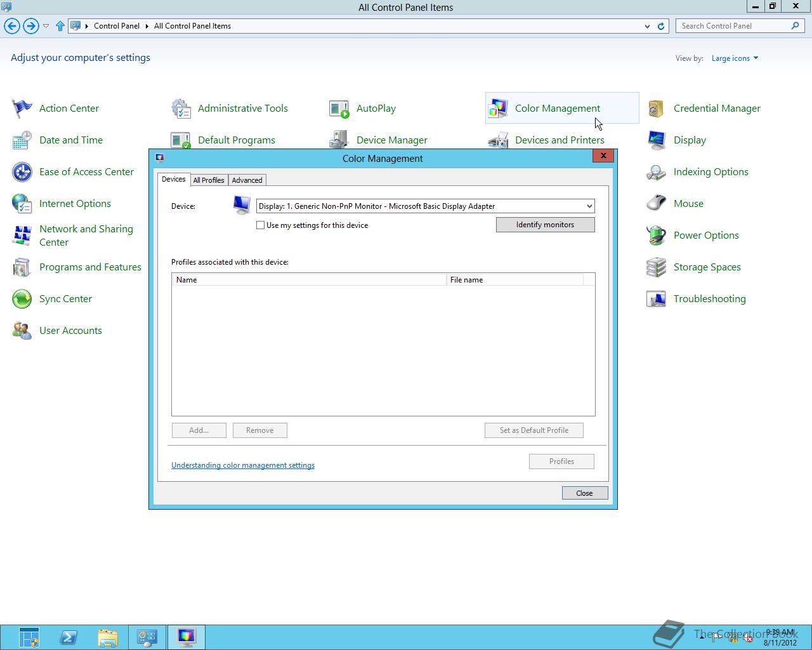The image size is (812, 650).
Task: Open the Troubleshooting icon
Action: coord(657,299)
